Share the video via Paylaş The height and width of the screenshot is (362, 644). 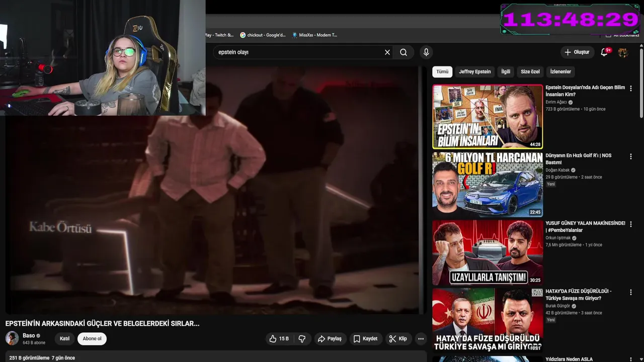[330, 339]
